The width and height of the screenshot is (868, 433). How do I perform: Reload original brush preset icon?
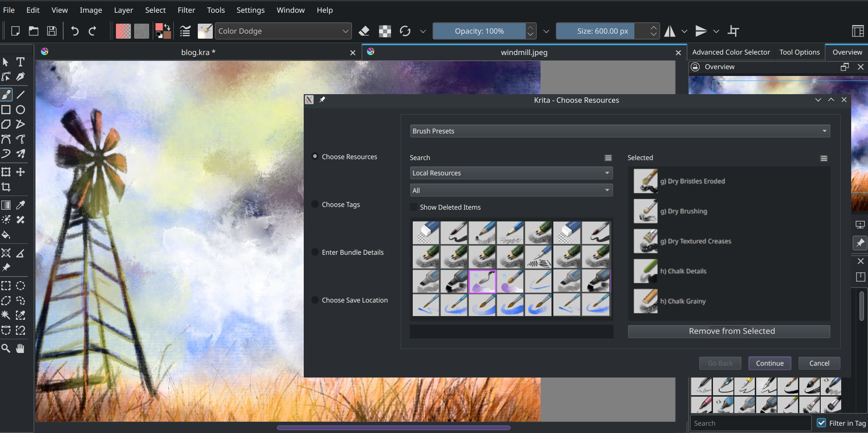point(405,31)
